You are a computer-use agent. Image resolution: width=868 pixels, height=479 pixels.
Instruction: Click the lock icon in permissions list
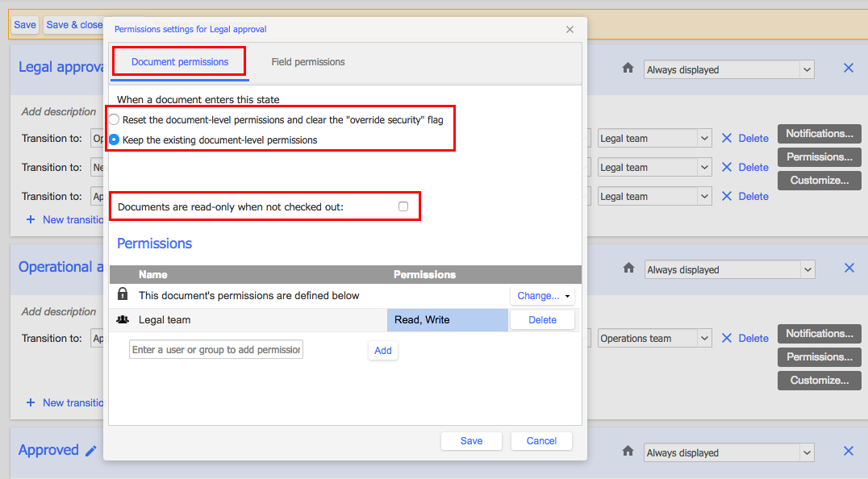[x=123, y=295]
